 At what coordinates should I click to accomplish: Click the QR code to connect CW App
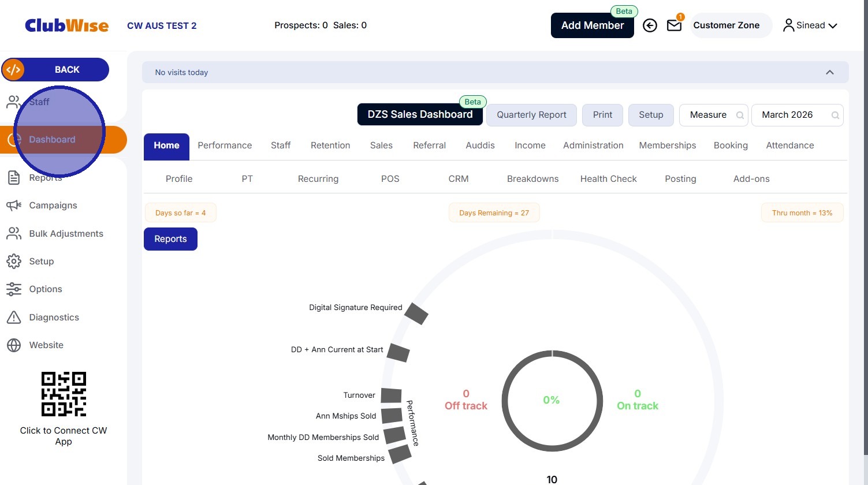[64, 394]
